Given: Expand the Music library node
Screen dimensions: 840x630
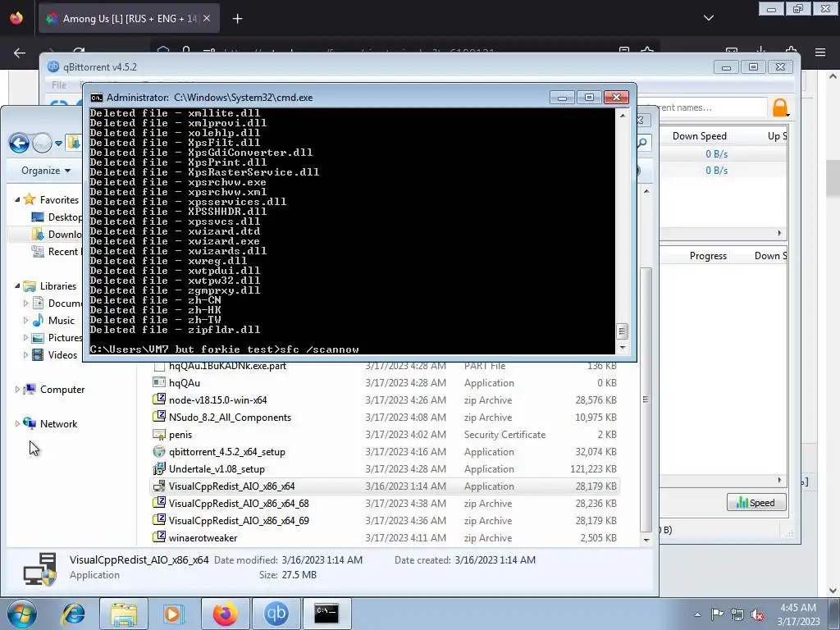Looking at the screenshot, I should click(x=25, y=320).
